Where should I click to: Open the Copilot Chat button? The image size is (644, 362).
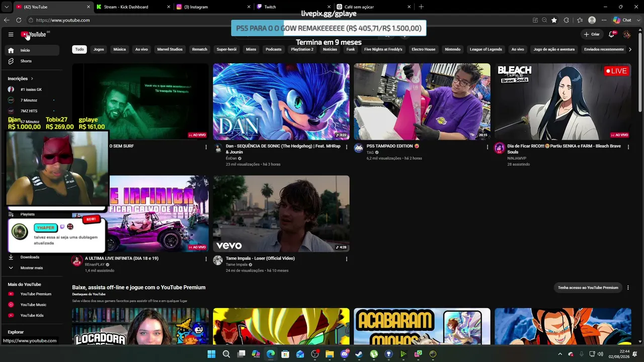click(x=622, y=20)
